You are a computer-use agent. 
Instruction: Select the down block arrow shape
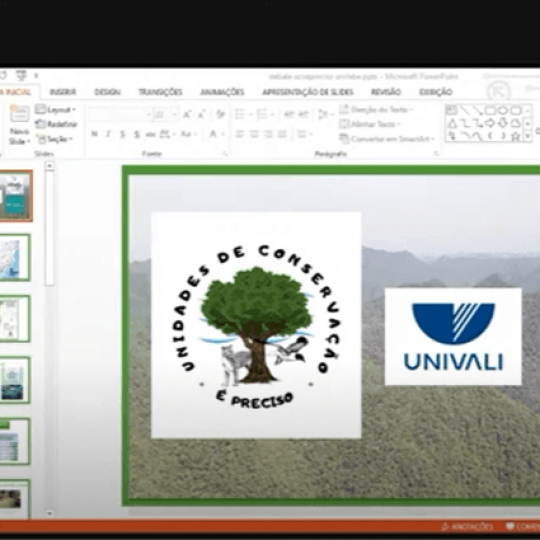coord(503,123)
